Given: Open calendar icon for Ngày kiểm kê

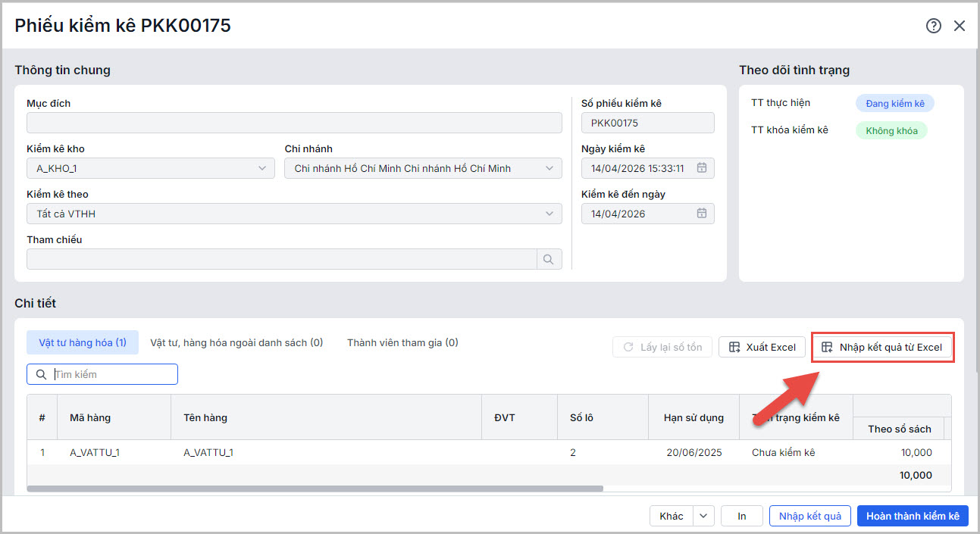Looking at the screenshot, I should click(x=702, y=168).
